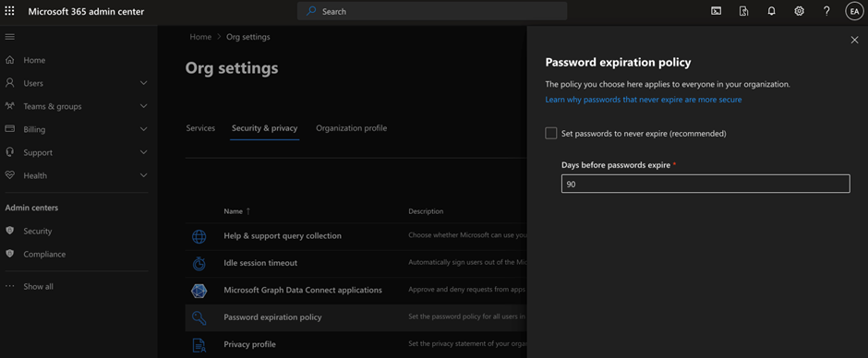Collapse the navigation menu hamburger icon
This screenshot has height=358, width=868.
(9, 37)
